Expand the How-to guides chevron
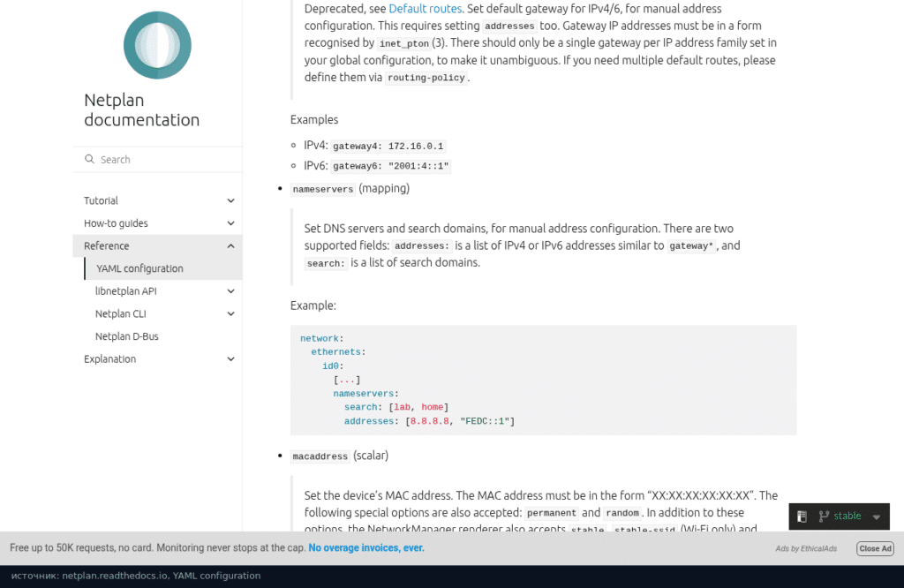This screenshot has width=904, height=588. (x=230, y=223)
